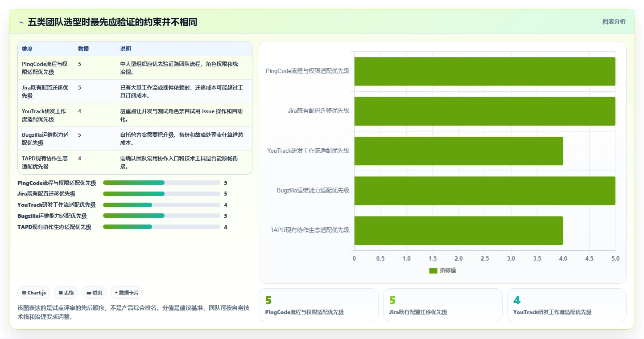Click the YouTrack progress label text
This screenshot has height=339, width=644.
(x=57, y=205)
